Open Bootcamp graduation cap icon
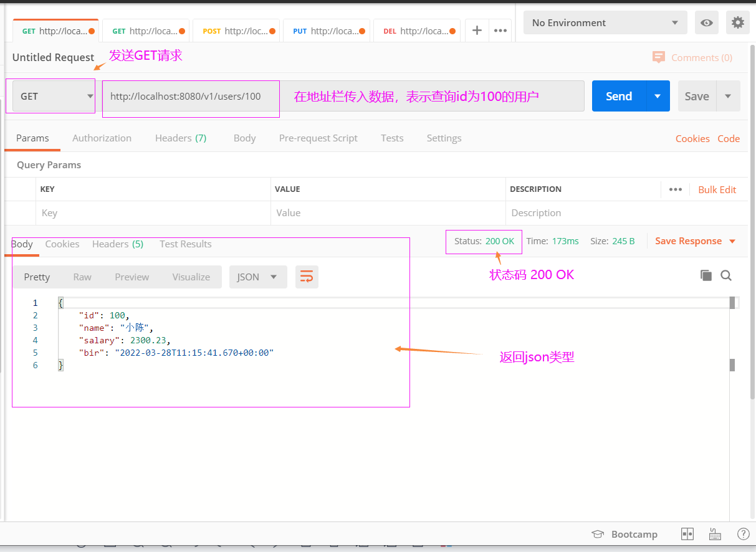This screenshot has height=552, width=756. coord(598,534)
